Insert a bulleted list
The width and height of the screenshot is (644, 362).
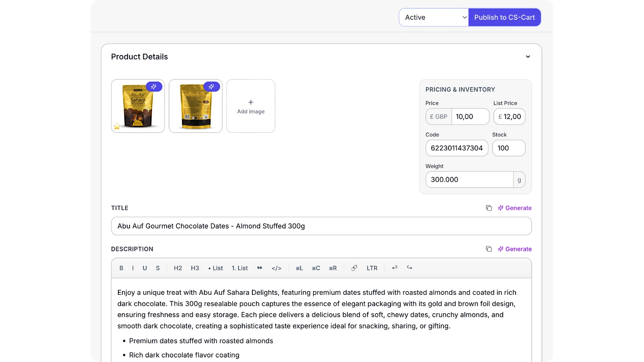click(x=216, y=268)
